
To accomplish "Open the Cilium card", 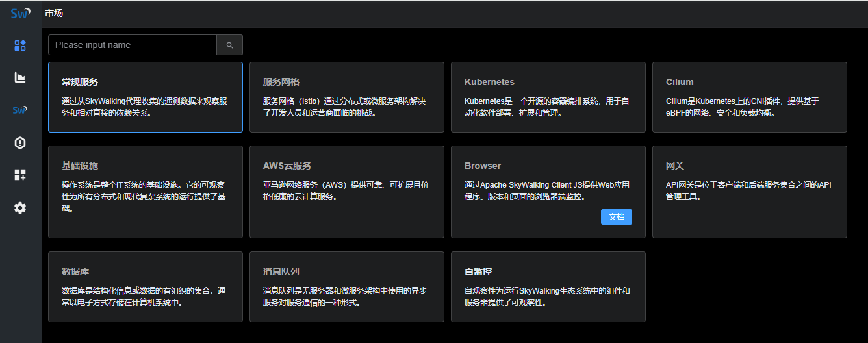I will 750,97.
